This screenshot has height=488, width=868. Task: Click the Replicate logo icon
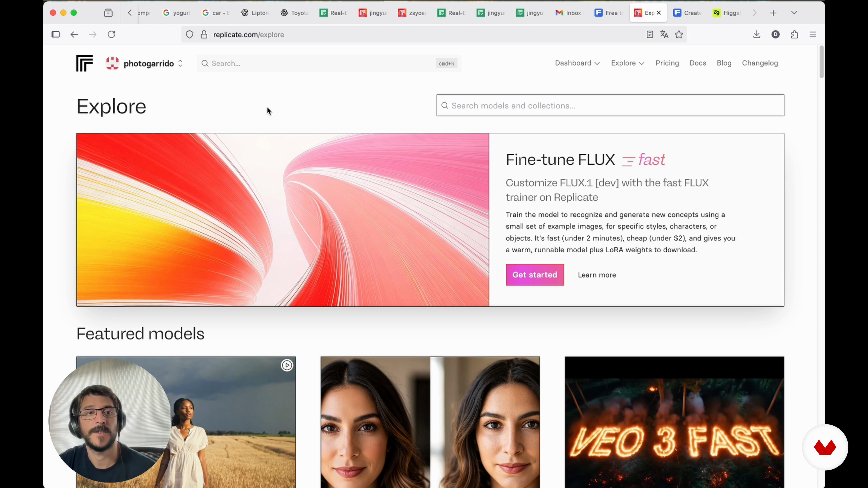pos(84,63)
